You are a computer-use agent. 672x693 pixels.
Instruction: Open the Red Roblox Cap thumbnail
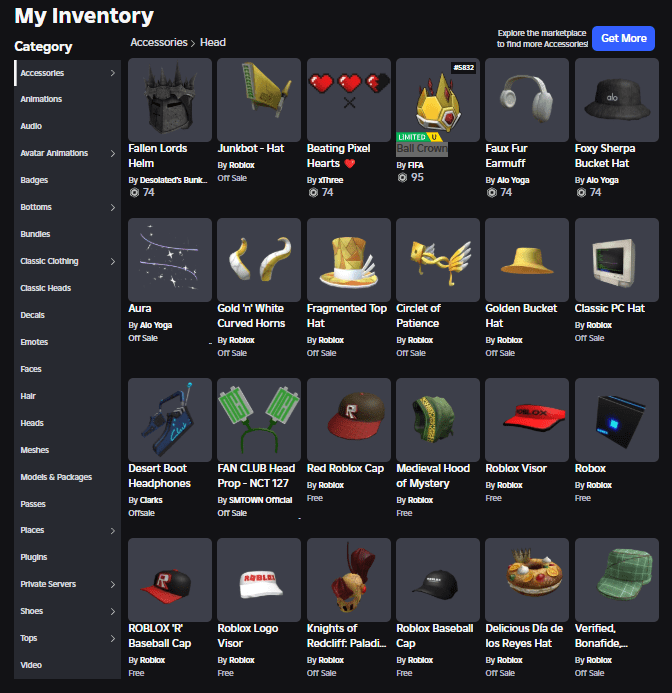(349, 420)
